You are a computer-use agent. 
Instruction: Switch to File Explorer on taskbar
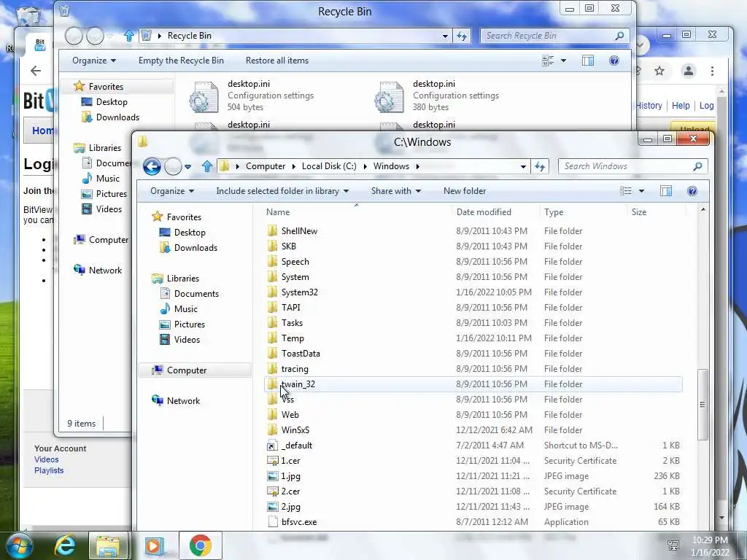click(x=109, y=545)
